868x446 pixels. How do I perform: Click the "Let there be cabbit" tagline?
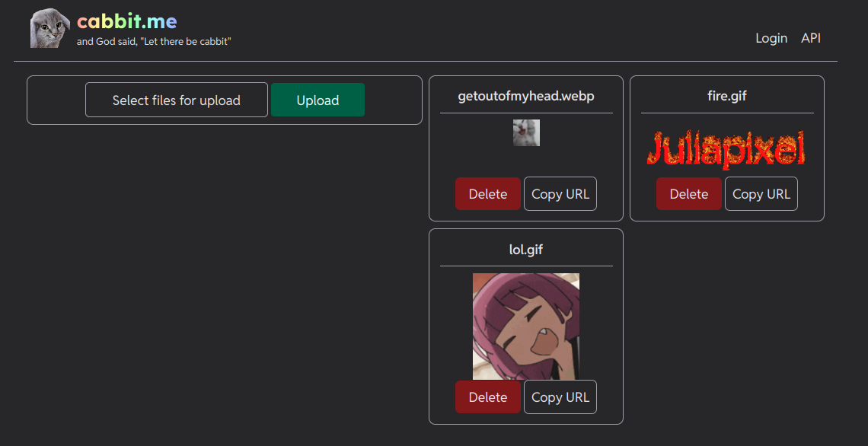[x=154, y=42]
